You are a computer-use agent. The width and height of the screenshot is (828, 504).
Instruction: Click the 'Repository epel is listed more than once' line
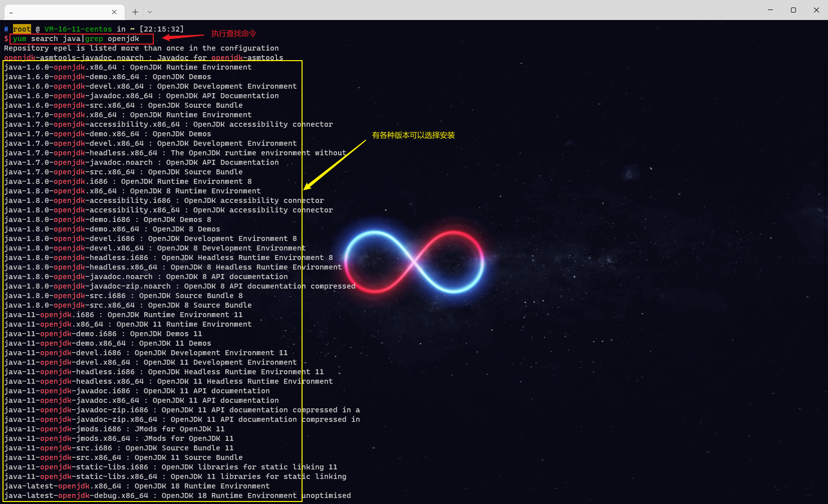(x=141, y=48)
